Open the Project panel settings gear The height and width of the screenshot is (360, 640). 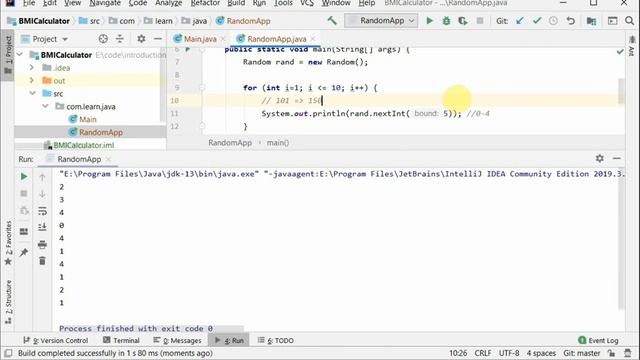[141, 39]
